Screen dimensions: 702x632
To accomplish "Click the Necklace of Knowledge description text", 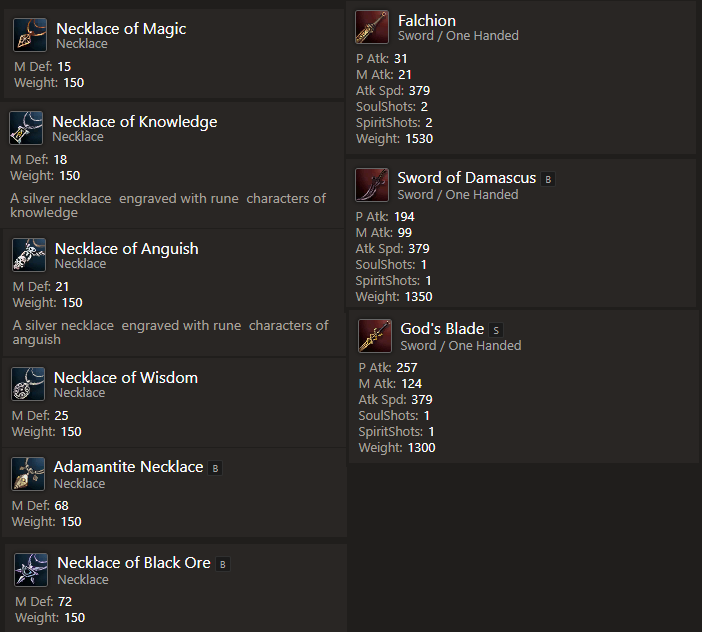I will pyautogui.click(x=168, y=205).
